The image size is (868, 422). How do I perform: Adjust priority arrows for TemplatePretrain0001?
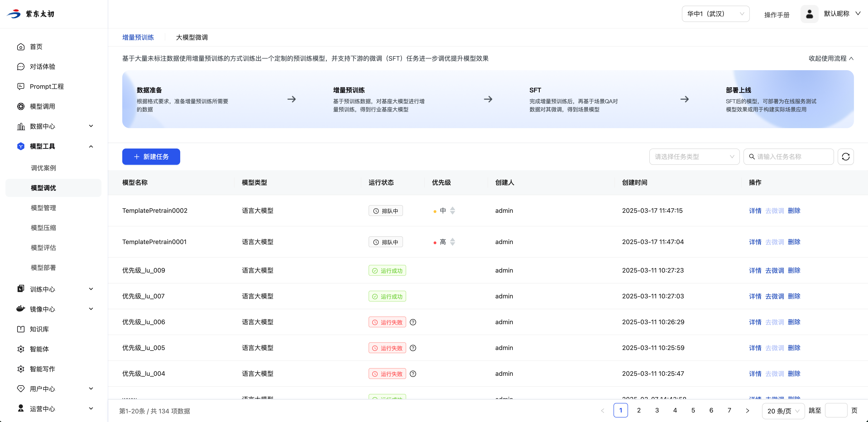pyautogui.click(x=453, y=242)
